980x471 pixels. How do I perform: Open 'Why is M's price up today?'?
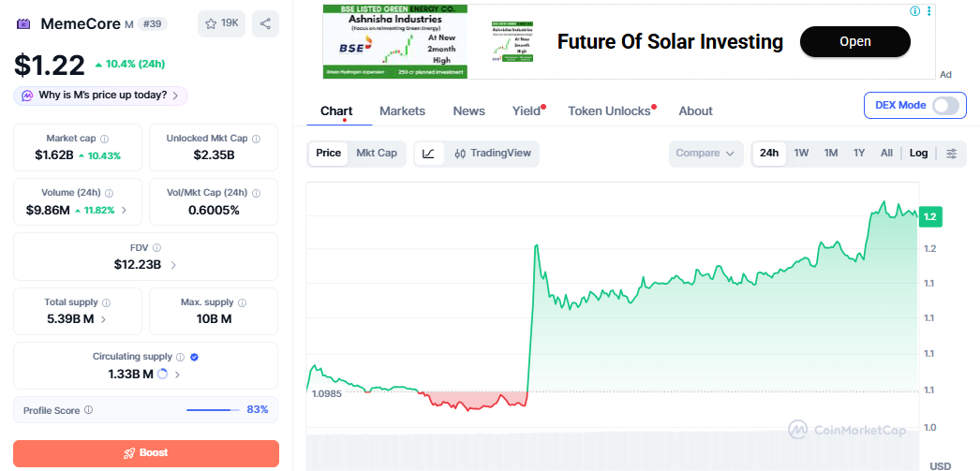100,96
